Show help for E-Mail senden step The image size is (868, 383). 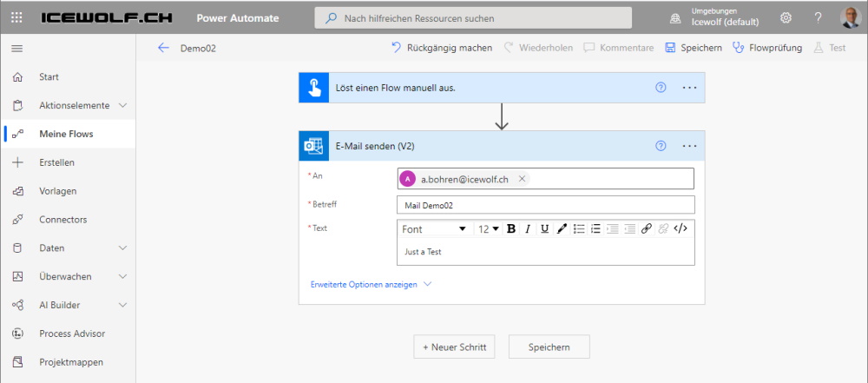[x=661, y=146]
